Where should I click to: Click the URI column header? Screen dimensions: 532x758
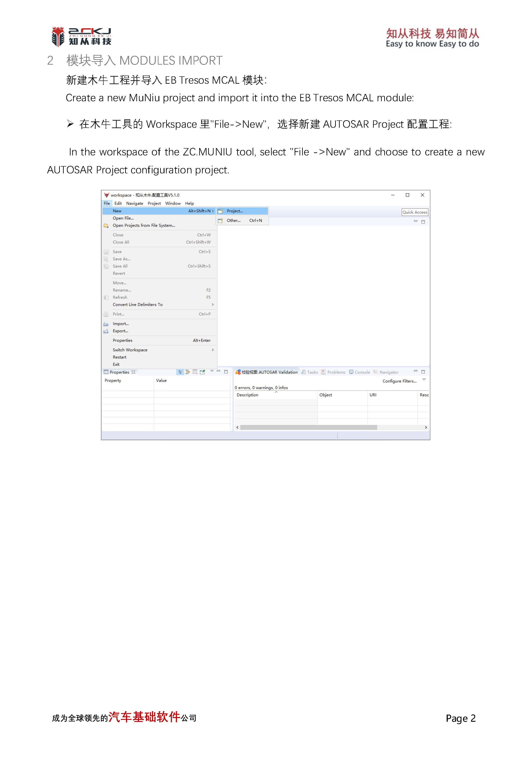click(x=392, y=395)
